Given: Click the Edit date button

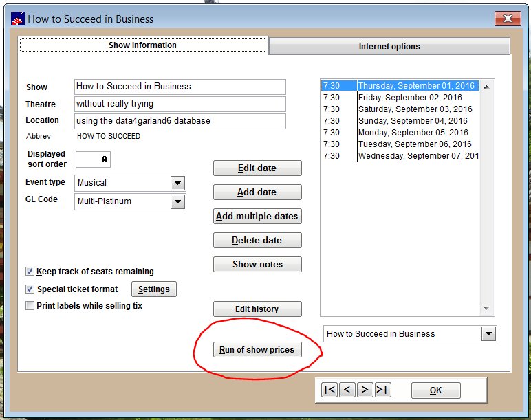Looking at the screenshot, I should pyautogui.click(x=257, y=168).
